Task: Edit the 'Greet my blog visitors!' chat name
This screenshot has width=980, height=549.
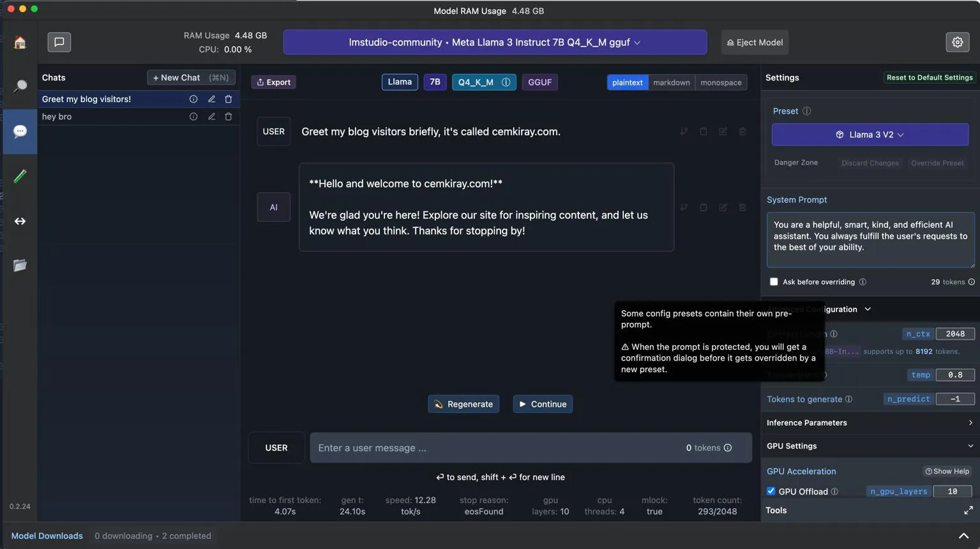Action: pos(211,99)
